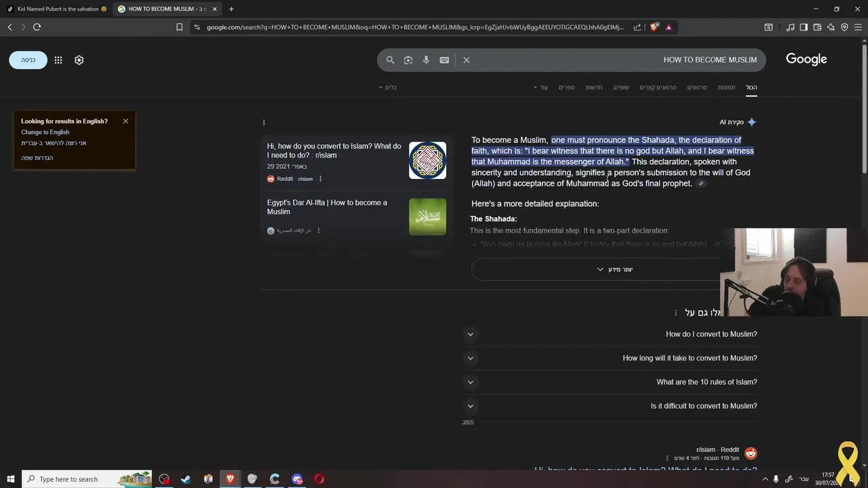Toggle the browser sidebar panel
Image resolution: width=868 pixels, height=488 pixels.
pos(804,27)
